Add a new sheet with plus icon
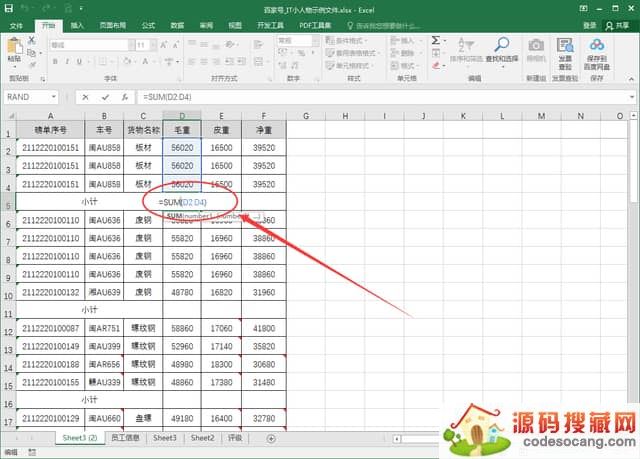The width and height of the screenshot is (640, 459). pos(271,438)
